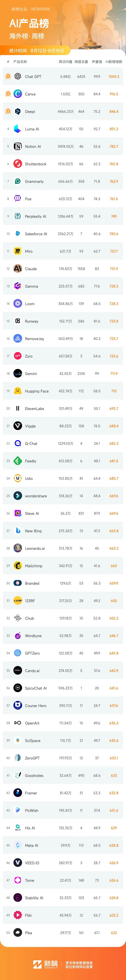The width and height of the screenshot is (126, 980).
Task: Click the Fliki red play icon
Action: coord(18,915)
